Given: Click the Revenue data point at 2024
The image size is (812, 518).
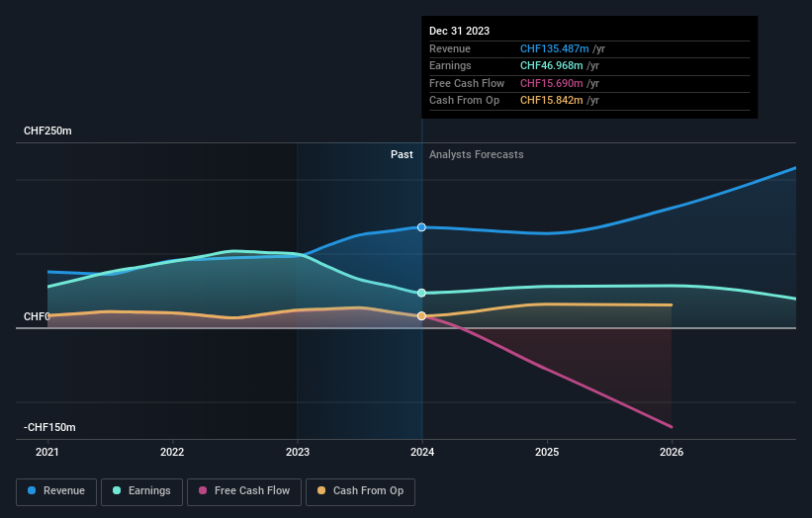Looking at the screenshot, I should pos(421,227).
